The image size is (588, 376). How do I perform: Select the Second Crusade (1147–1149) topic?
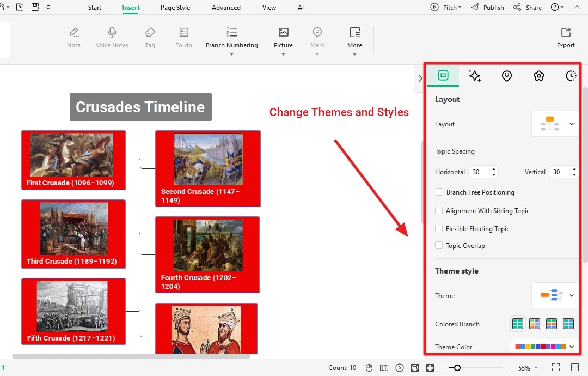[208, 168]
